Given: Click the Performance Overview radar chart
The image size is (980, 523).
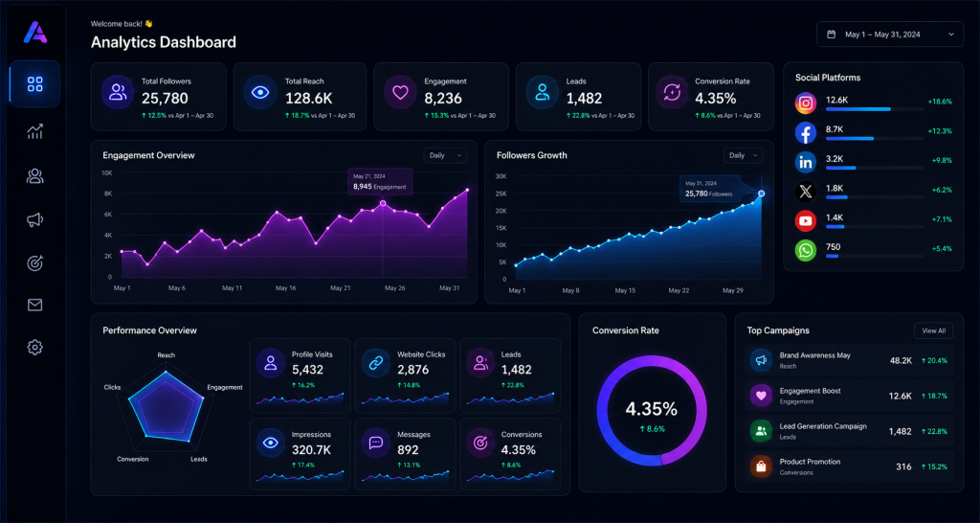Looking at the screenshot, I should (167, 407).
